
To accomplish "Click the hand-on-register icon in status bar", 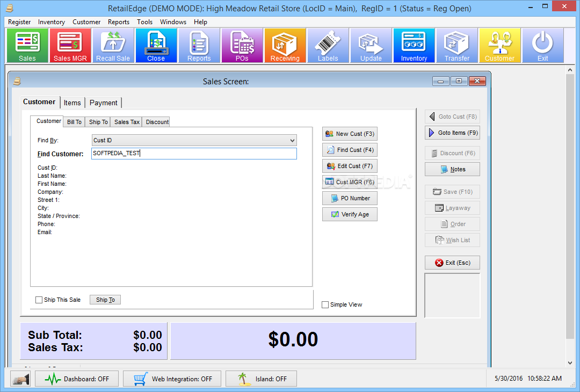I will tap(20, 379).
